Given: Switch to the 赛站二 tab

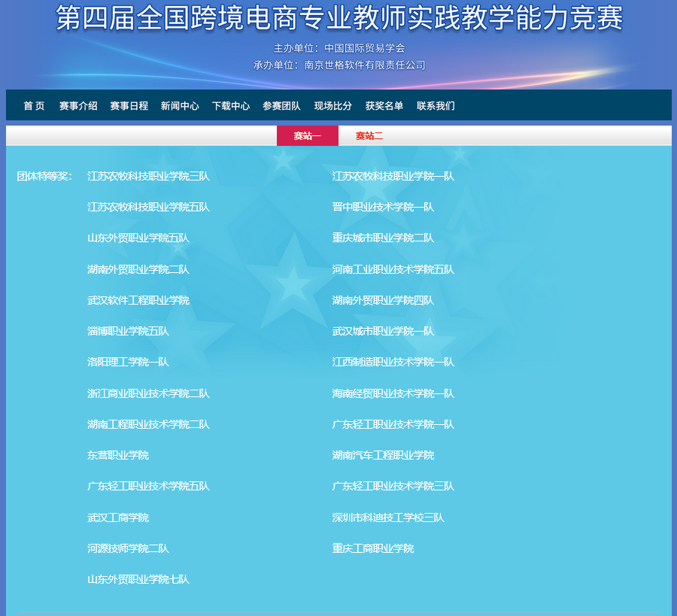Looking at the screenshot, I should (369, 136).
